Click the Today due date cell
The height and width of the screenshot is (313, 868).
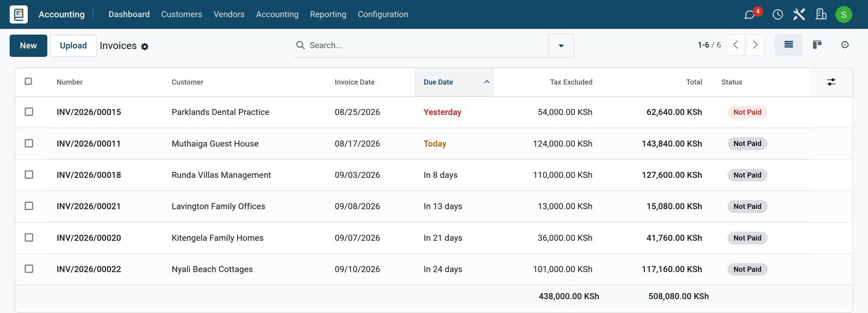coord(435,143)
